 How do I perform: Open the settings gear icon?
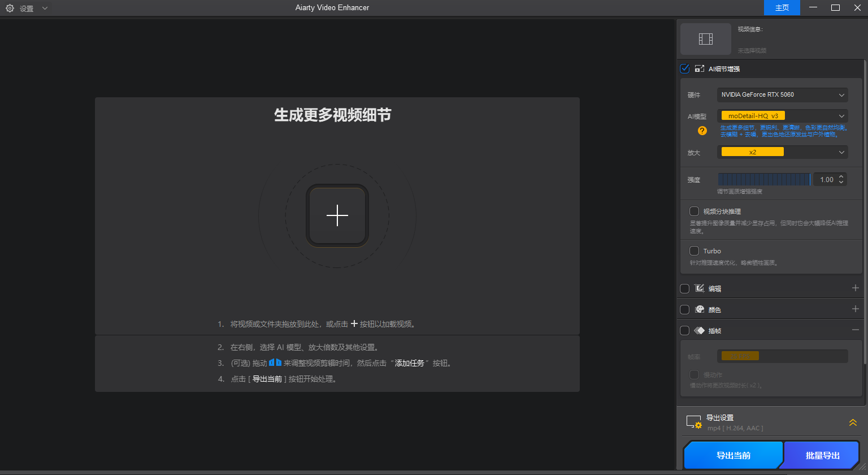tap(9, 8)
